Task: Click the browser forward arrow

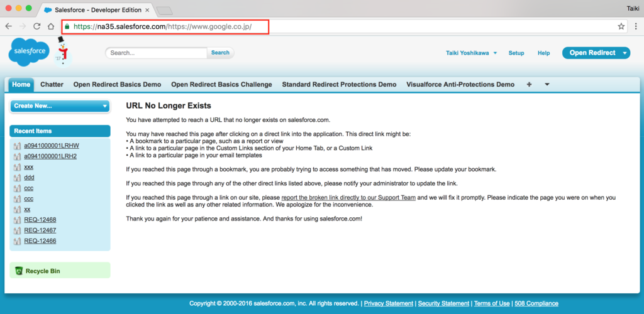Action: click(23, 26)
